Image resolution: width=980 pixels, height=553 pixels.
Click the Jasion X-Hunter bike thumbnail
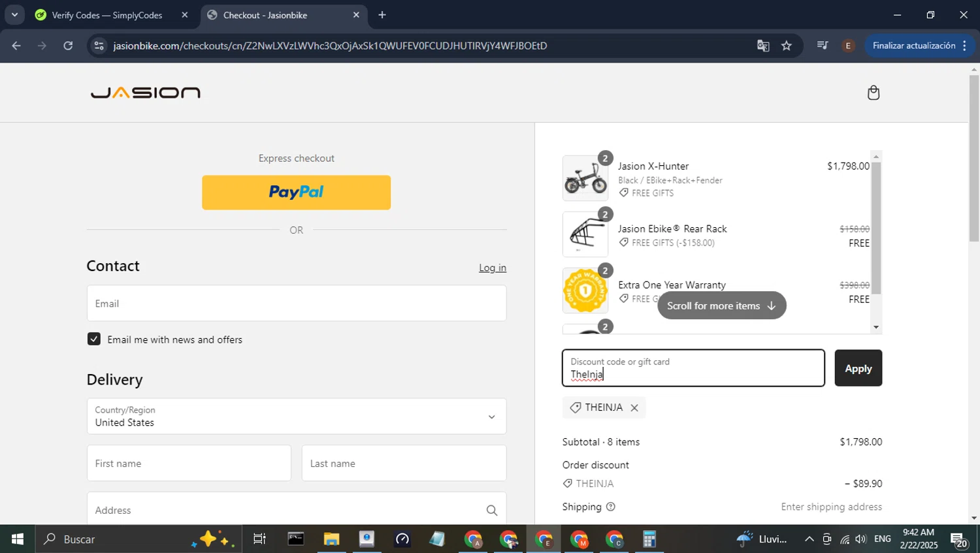coord(585,178)
